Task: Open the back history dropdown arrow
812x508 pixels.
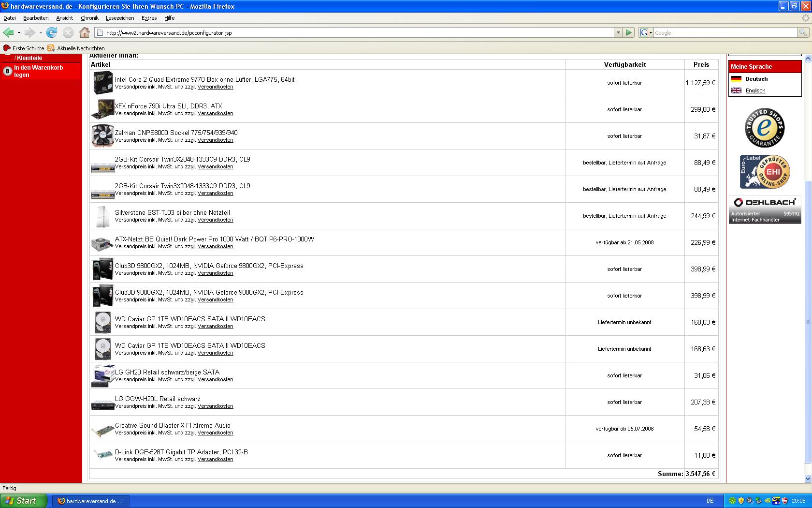Action: 19,32
